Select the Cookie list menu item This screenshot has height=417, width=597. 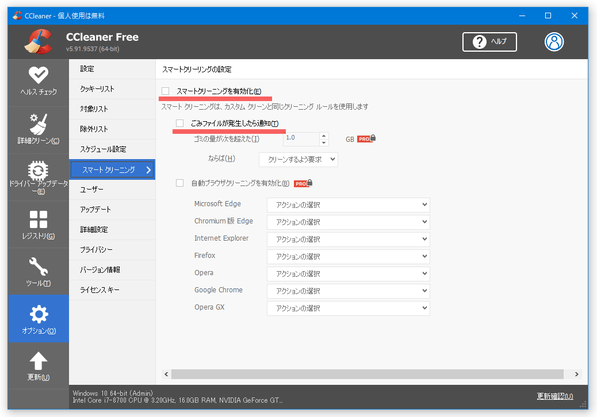coord(112,89)
